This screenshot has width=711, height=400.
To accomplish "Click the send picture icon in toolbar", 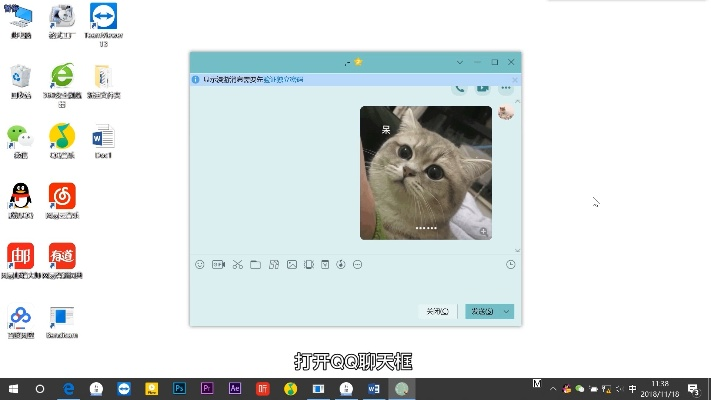I will [292, 264].
